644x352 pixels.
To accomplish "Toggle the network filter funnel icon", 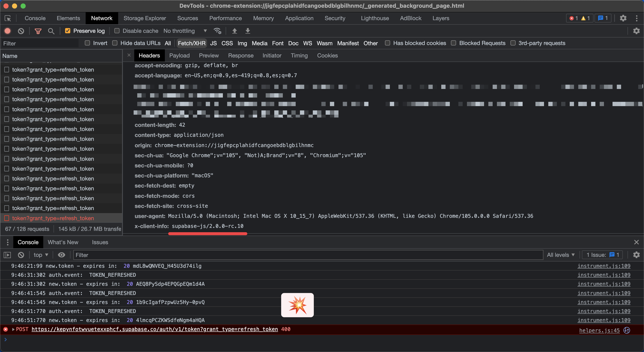I will [x=38, y=31].
